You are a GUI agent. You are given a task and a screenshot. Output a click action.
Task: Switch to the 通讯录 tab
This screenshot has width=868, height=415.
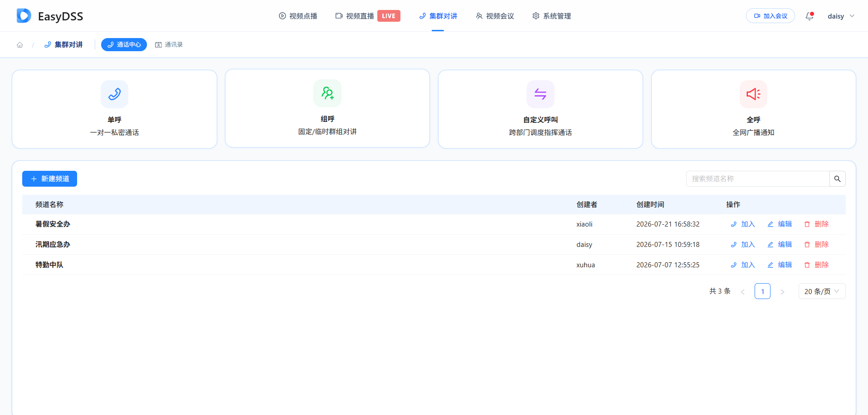[169, 44]
